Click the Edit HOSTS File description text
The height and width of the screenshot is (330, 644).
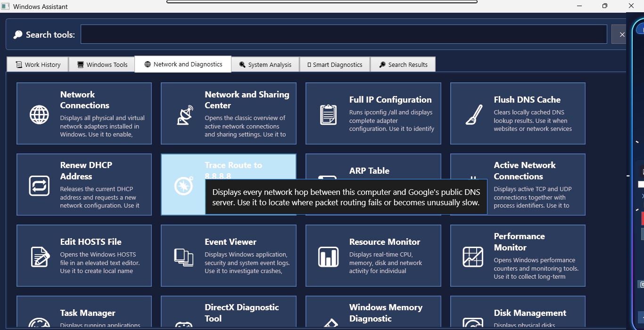[100, 263]
